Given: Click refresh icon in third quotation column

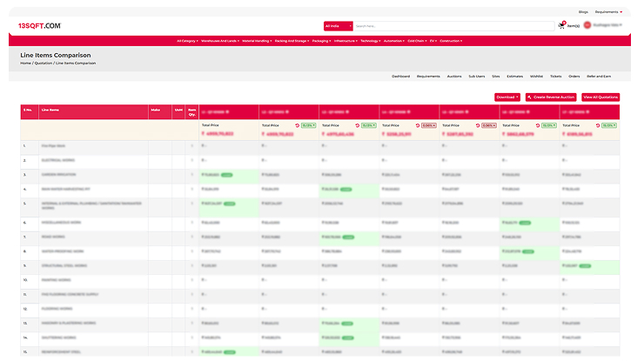Looking at the screenshot, I should (358, 125).
